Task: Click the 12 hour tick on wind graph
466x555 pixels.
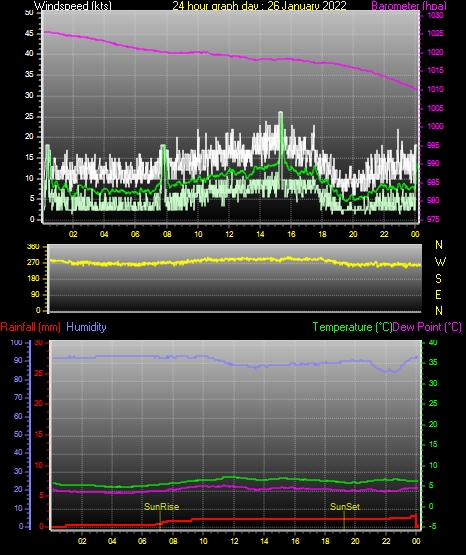Action: 229,234
